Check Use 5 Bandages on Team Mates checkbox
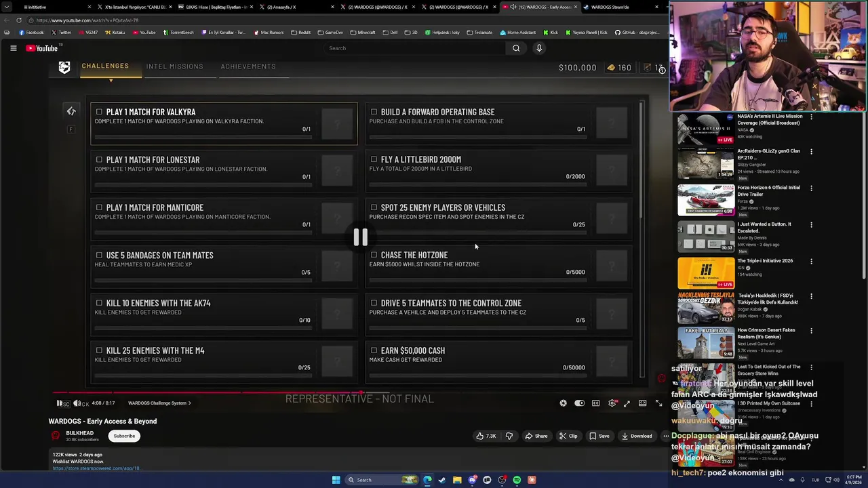The width and height of the screenshot is (868, 488). [x=99, y=255]
